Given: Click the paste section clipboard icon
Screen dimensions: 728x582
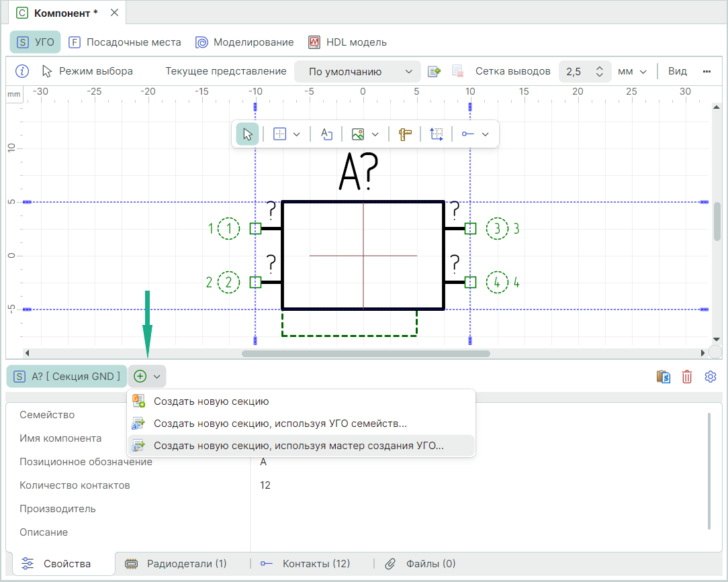Looking at the screenshot, I should (664, 377).
